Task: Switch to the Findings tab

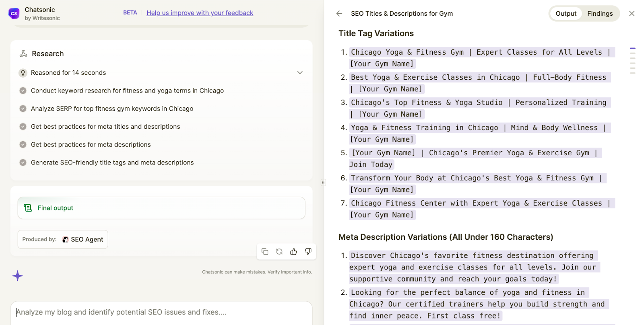Action: coord(600,14)
